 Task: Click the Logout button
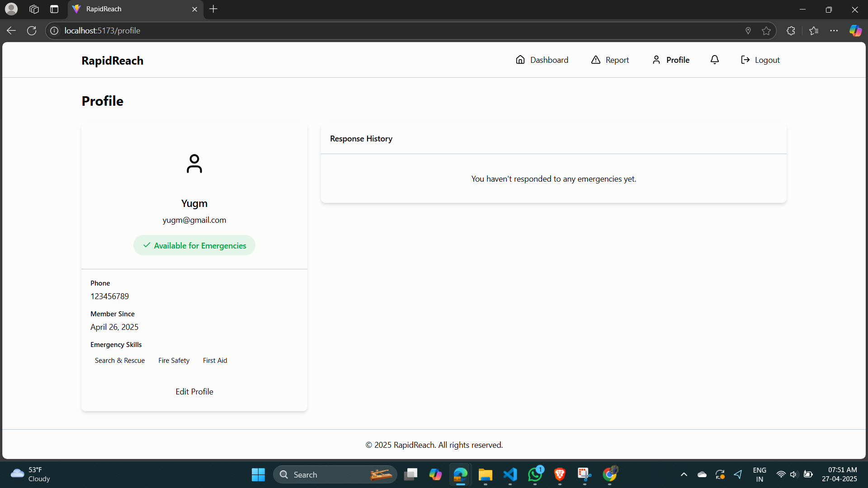click(760, 60)
